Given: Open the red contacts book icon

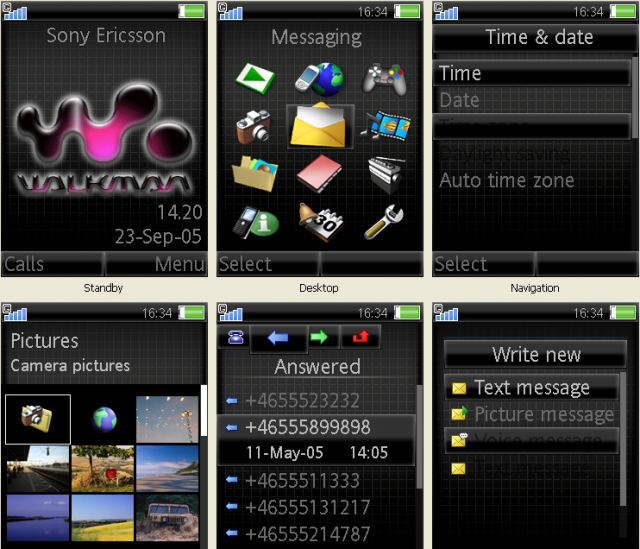Looking at the screenshot, I should click(319, 173).
